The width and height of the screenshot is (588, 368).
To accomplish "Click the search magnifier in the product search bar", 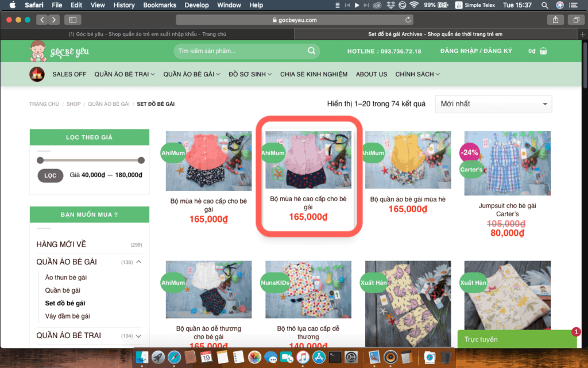I will (x=312, y=51).
